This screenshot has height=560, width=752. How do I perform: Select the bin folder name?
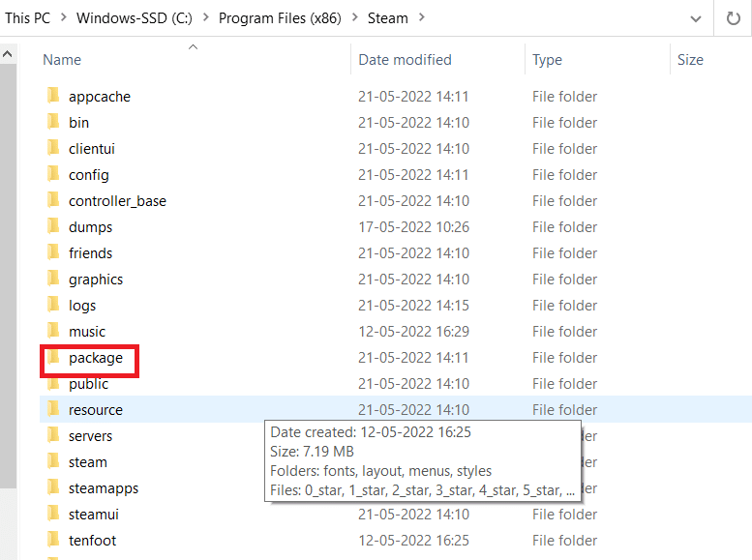78,122
